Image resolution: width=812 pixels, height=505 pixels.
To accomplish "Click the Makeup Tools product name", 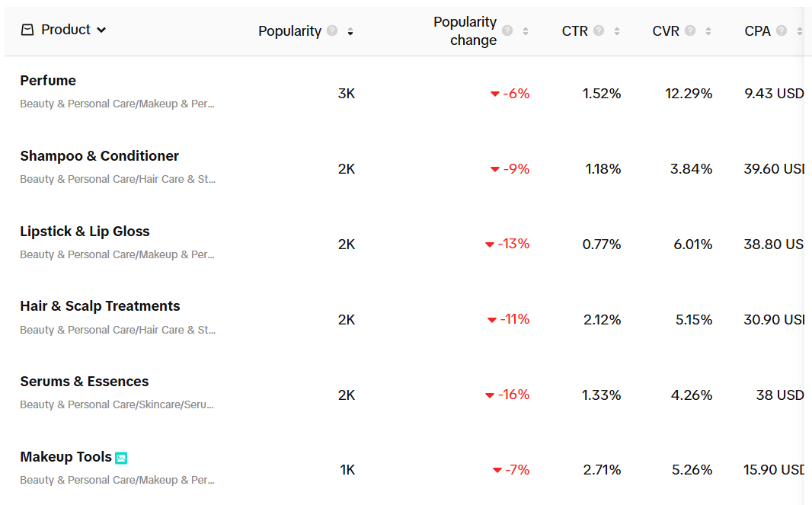I will (x=66, y=457).
